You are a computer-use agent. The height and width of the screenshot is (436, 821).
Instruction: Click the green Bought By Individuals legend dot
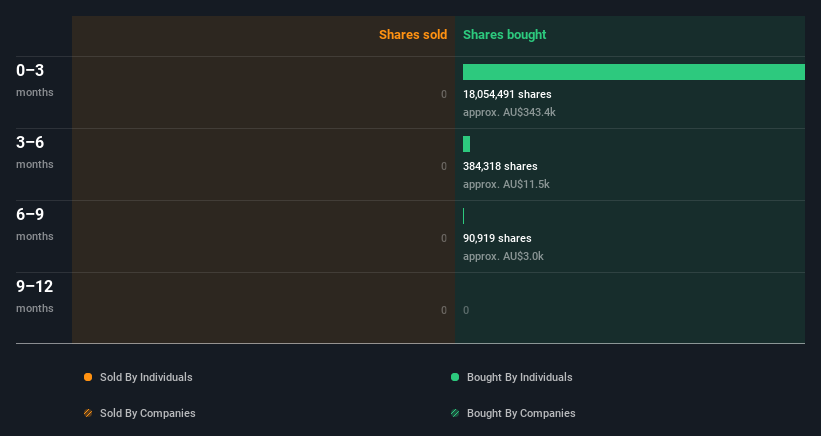coord(455,377)
